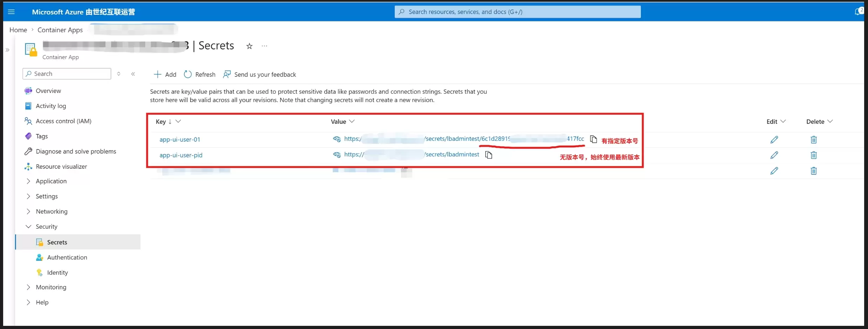Screen dimensions: 868x329
Task: Copy the app-ui-user-pid secret URL
Action: click(x=489, y=155)
